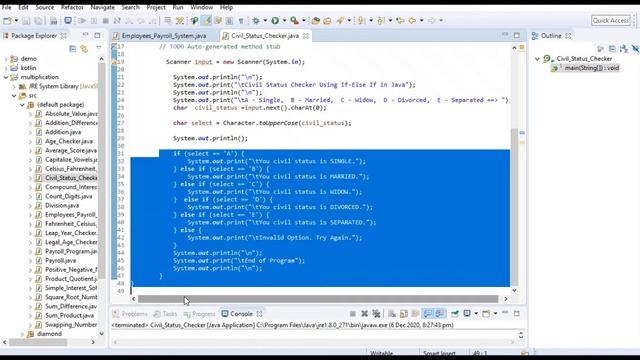
Task: Click the Quick Access field
Action: [x=611, y=20]
